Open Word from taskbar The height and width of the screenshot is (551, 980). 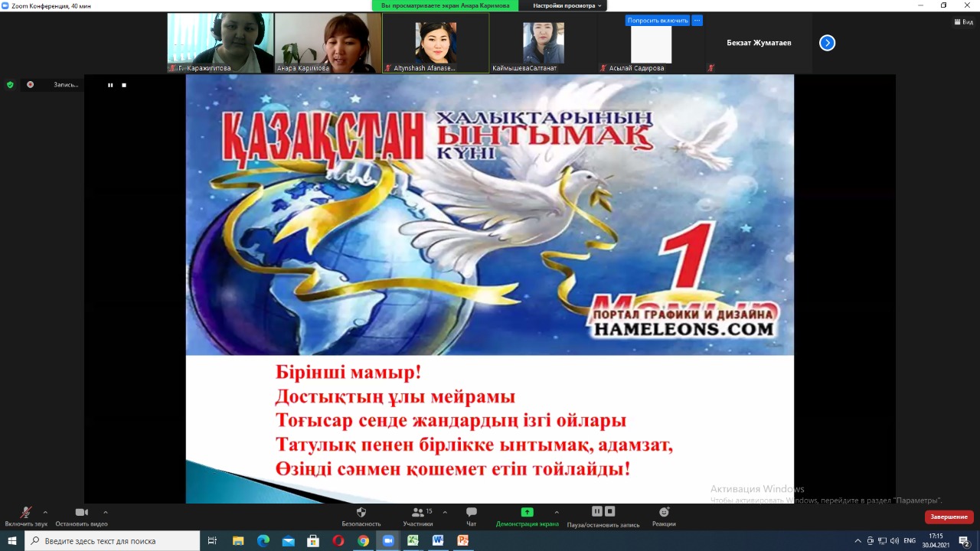pyautogui.click(x=438, y=540)
